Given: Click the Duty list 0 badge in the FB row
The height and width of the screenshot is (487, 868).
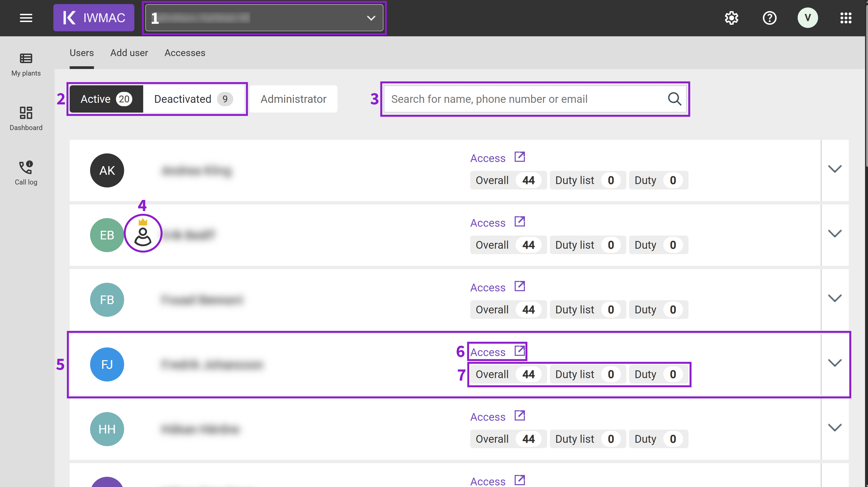Looking at the screenshot, I should pyautogui.click(x=588, y=310).
